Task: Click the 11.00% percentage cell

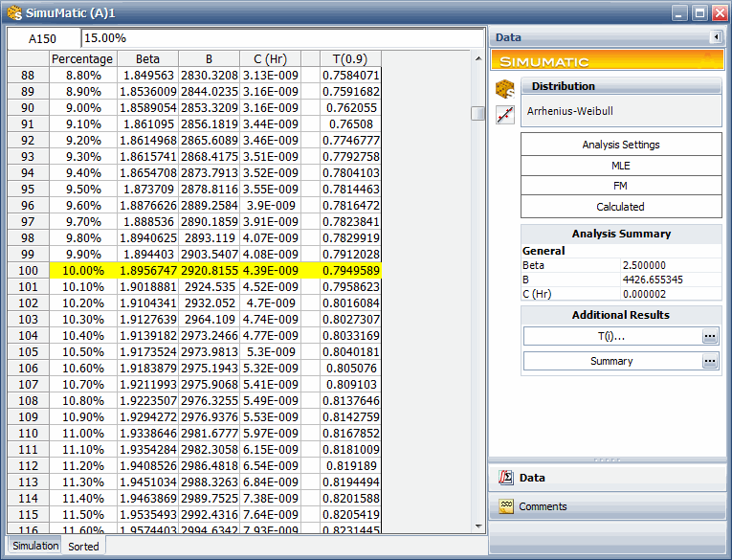Action: tap(83, 434)
